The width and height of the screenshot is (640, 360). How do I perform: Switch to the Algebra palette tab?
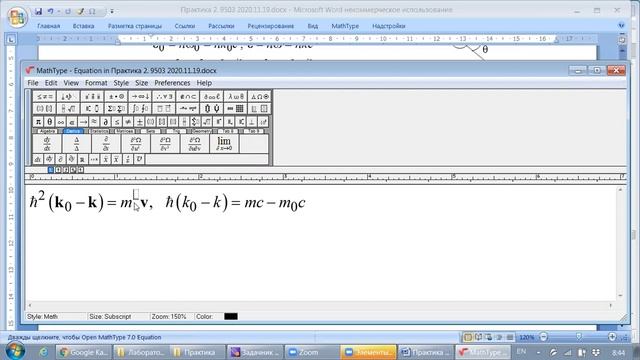(47, 131)
